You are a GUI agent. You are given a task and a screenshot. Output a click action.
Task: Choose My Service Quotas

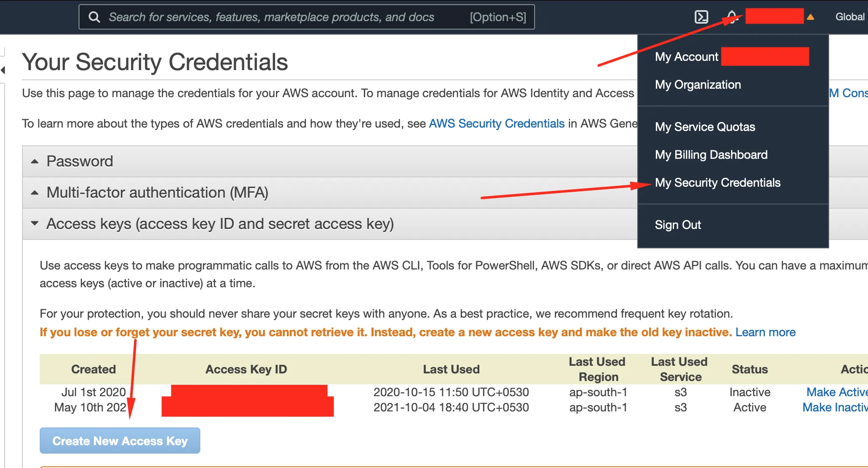tap(704, 127)
